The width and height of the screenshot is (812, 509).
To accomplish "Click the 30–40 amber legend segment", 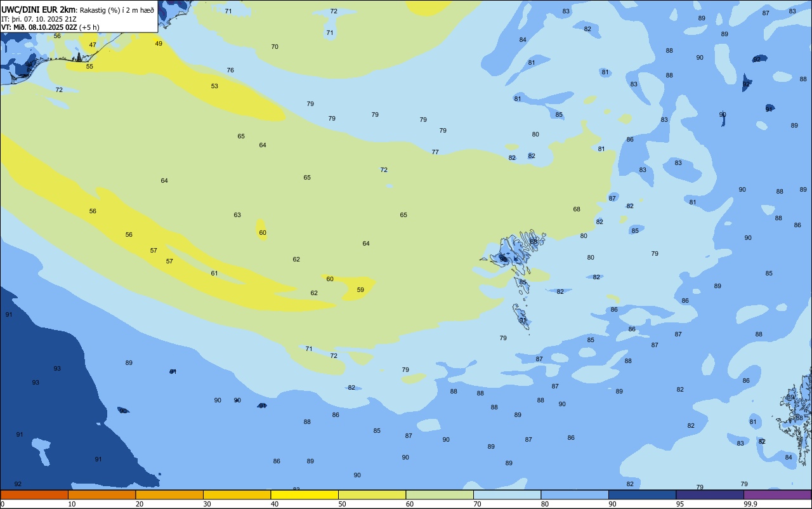I will coord(237,494).
